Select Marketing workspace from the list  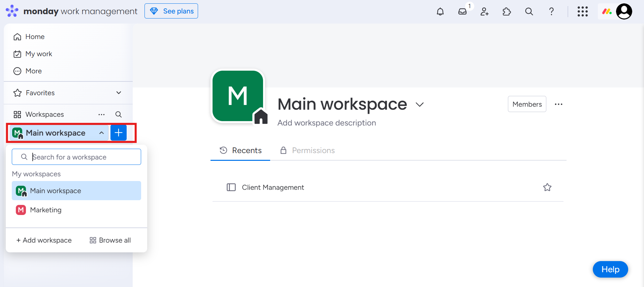click(x=46, y=210)
